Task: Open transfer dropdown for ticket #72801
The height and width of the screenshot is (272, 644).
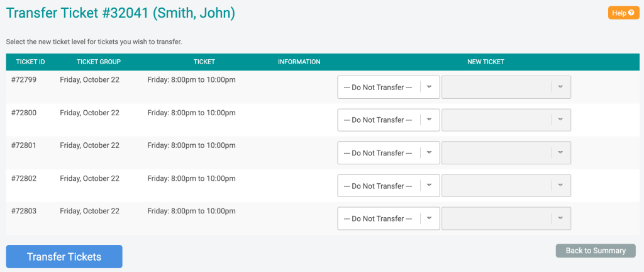Action: pyautogui.click(x=389, y=153)
